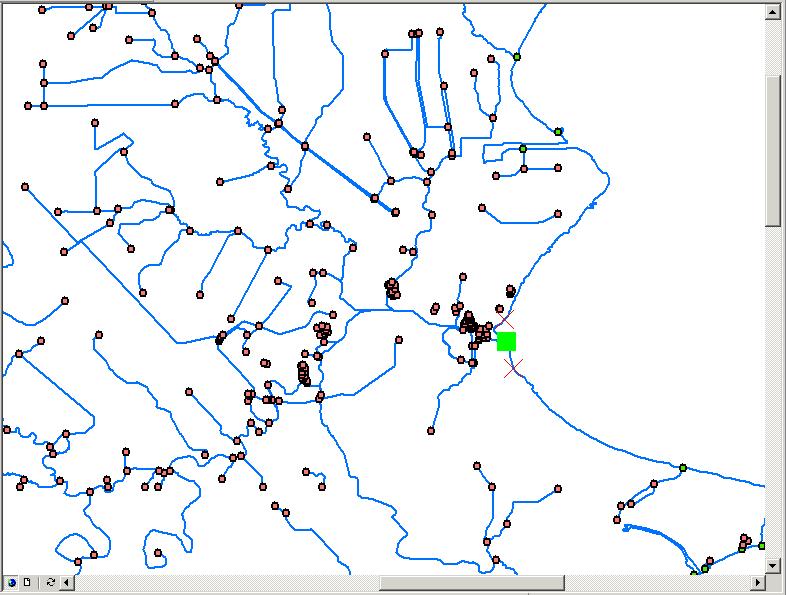The height and width of the screenshot is (595, 786).
Task: Click the Refresh map icon
Action: (x=50, y=582)
